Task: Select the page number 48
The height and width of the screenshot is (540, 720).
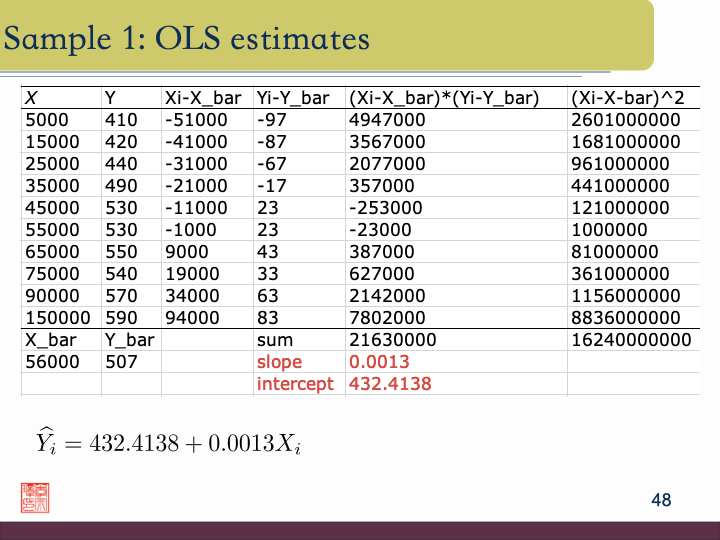Action: pyautogui.click(x=661, y=500)
